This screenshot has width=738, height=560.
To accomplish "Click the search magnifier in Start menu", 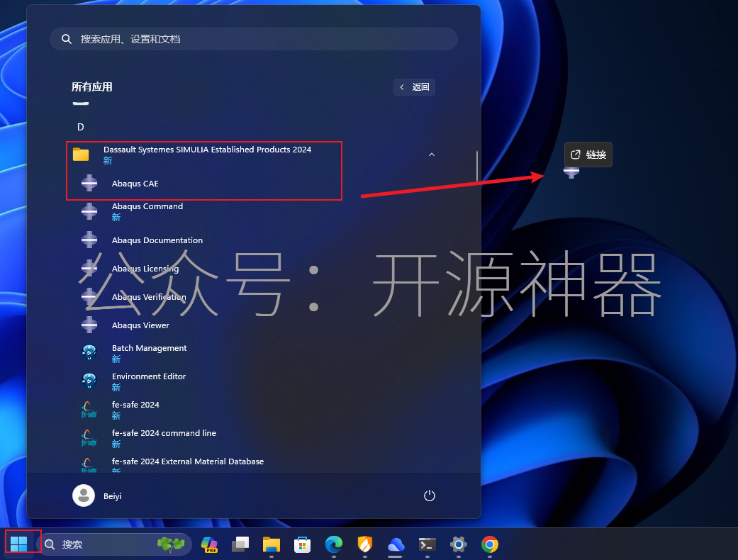I will click(67, 39).
